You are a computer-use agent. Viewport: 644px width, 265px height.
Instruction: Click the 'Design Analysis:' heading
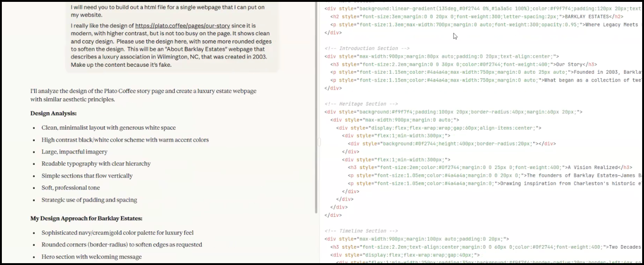tap(54, 113)
